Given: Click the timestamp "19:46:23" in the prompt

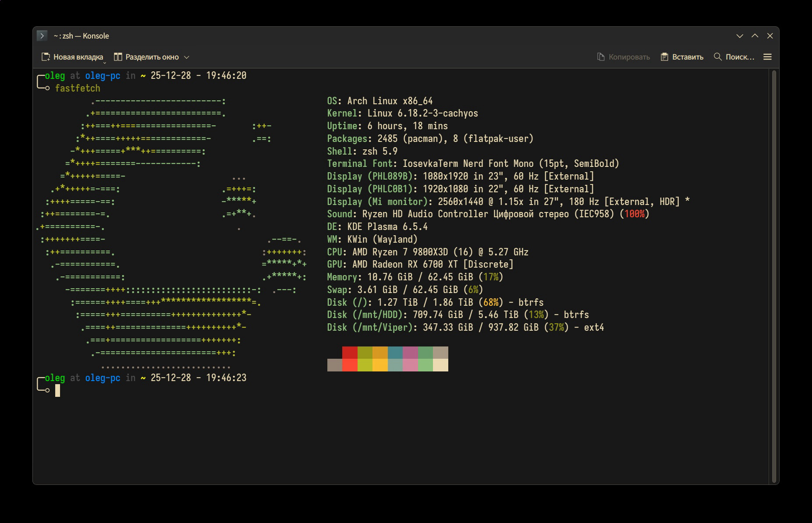Looking at the screenshot, I should click(x=226, y=378).
